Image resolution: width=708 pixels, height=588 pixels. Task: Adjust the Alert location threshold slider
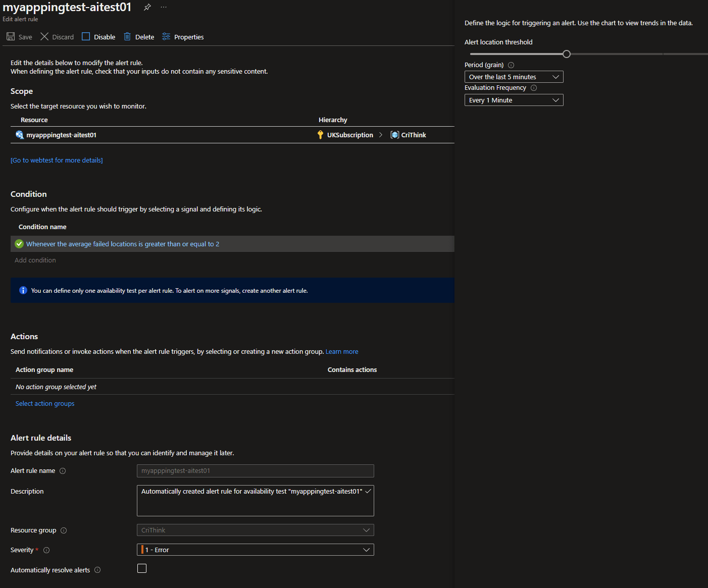(566, 54)
